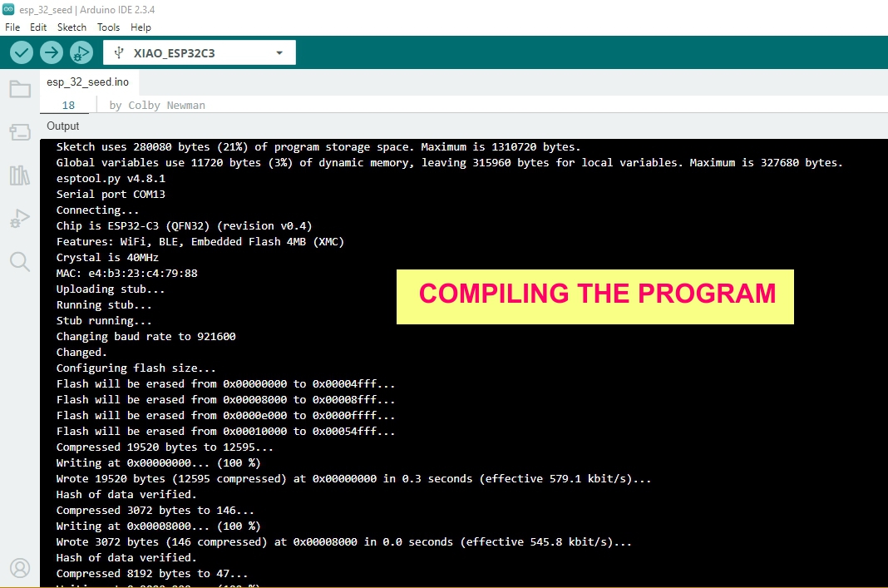Open the Sketch menu
The image size is (888, 588).
[x=72, y=27]
